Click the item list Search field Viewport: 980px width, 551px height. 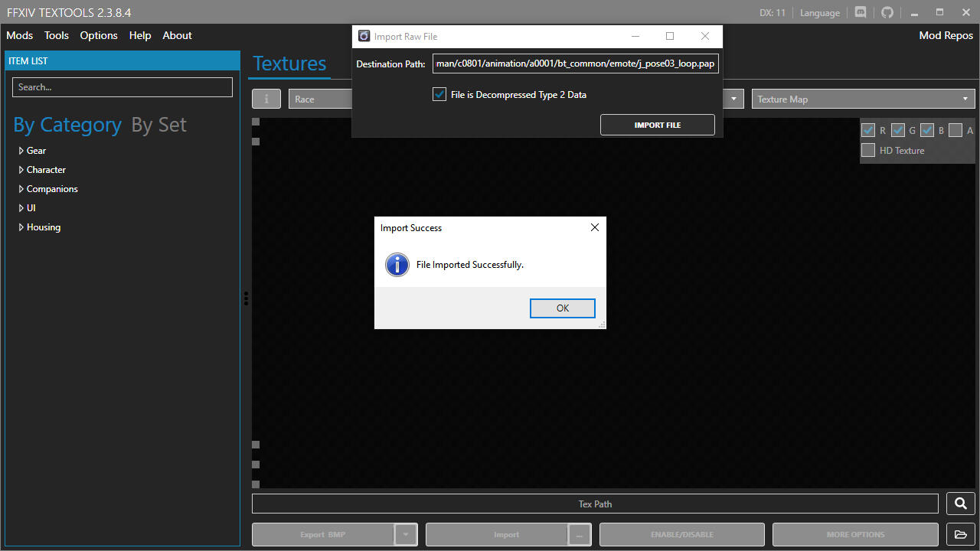tap(122, 87)
